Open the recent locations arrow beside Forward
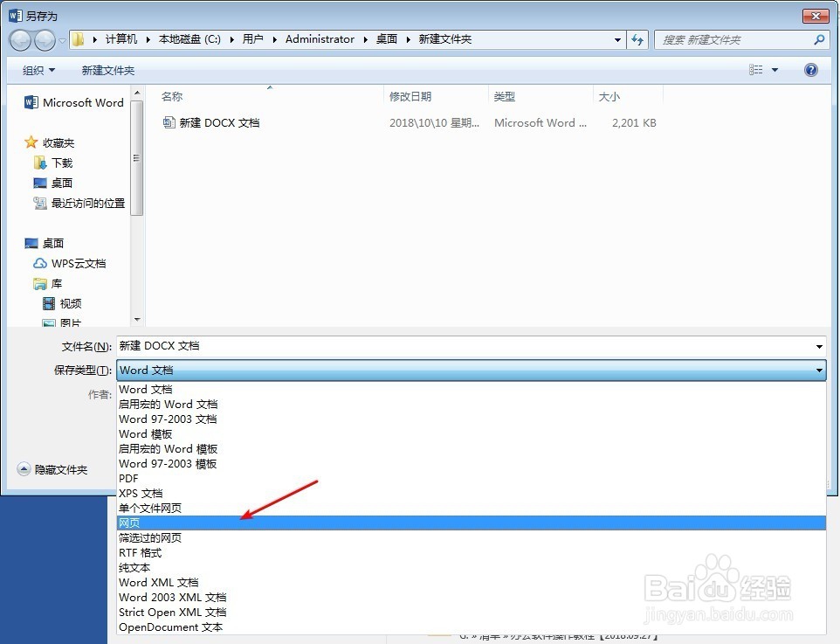The height and width of the screenshot is (644, 840). (x=62, y=40)
